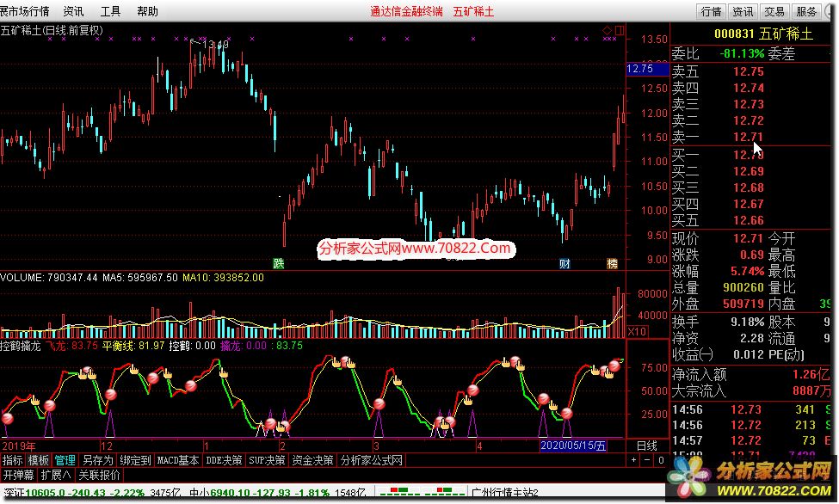Click the 12.75 price cursor label
The image size is (839, 504).
coord(647,69)
